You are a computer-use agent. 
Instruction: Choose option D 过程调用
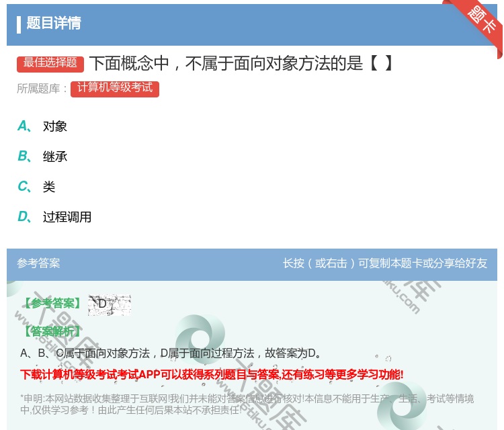(x=54, y=217)
